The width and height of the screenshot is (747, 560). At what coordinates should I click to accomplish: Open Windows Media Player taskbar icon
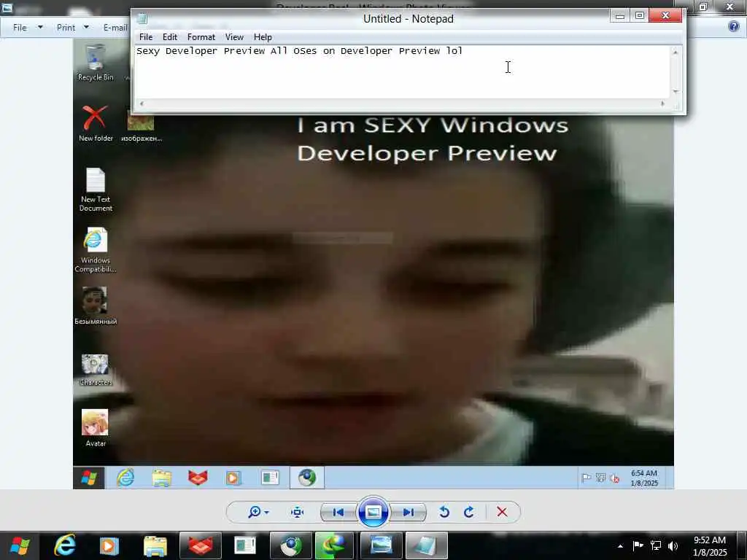[x=109, y=545]
